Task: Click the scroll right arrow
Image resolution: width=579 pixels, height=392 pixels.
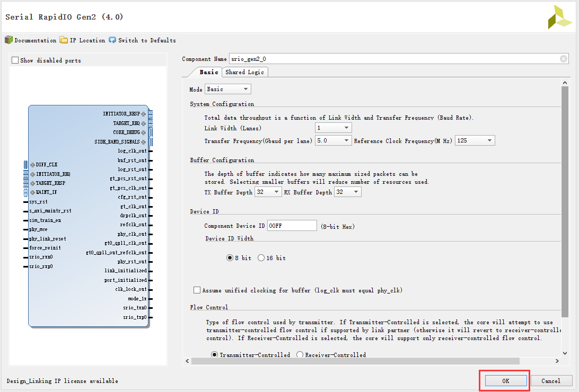Action: coord(557,361)
